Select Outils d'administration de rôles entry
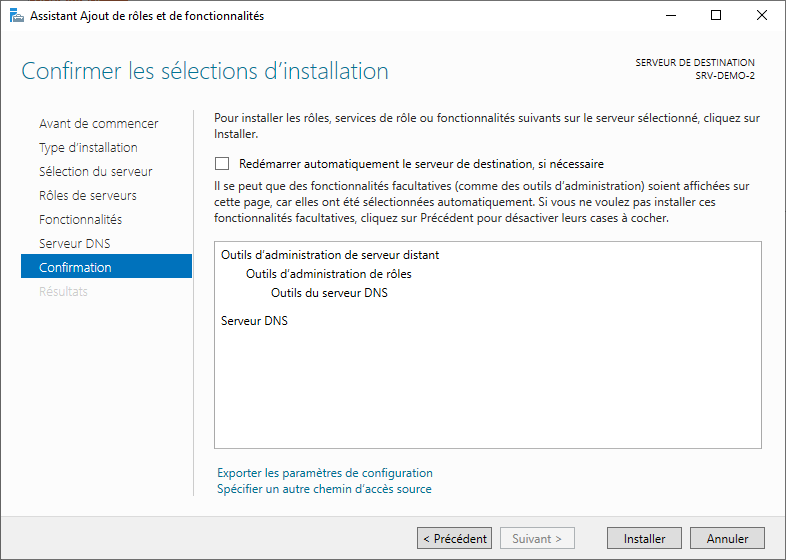This screenshot has width=786, height=560. [328, 274]
